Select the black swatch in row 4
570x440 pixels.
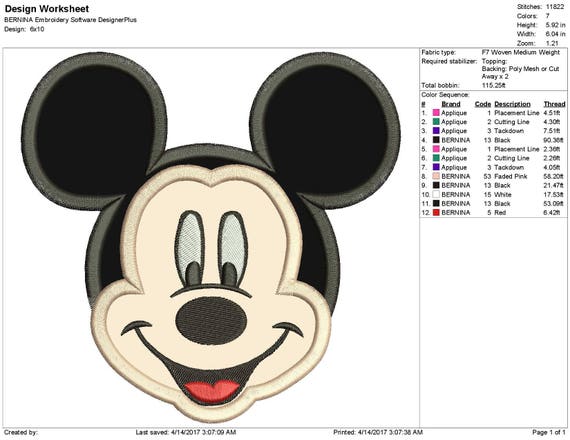pos(436,140)
